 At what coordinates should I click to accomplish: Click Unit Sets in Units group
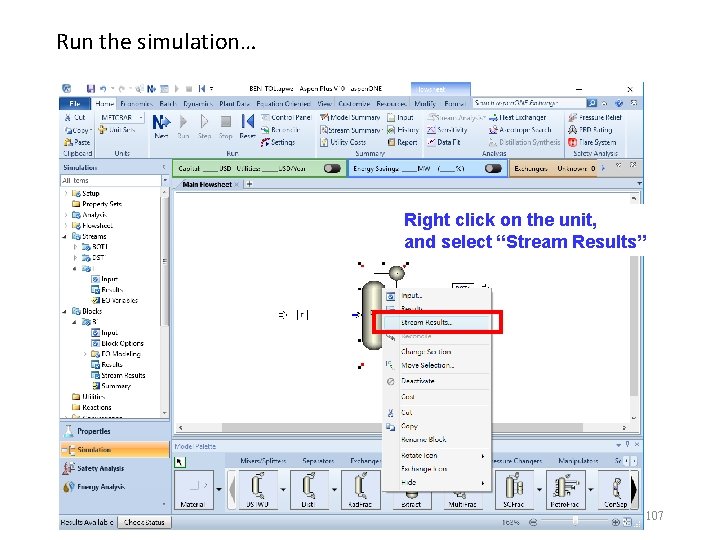(x=117, y=130)
